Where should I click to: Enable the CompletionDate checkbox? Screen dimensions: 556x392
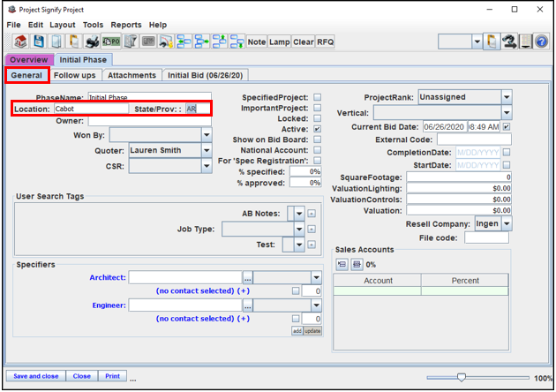507,152
